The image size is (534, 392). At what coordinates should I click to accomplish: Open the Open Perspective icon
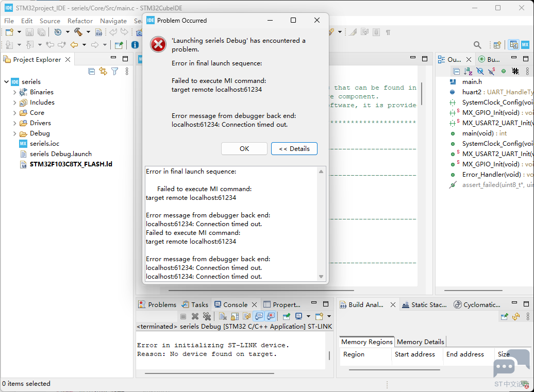497,45
